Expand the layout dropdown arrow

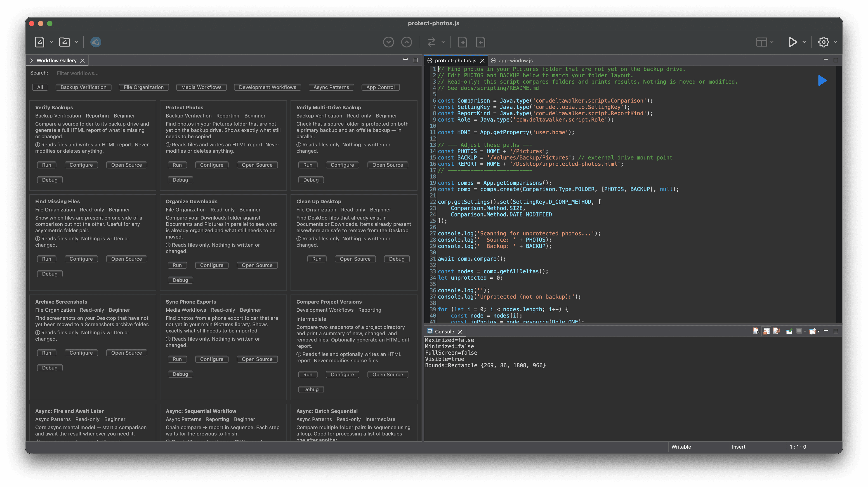pos(772,42)
